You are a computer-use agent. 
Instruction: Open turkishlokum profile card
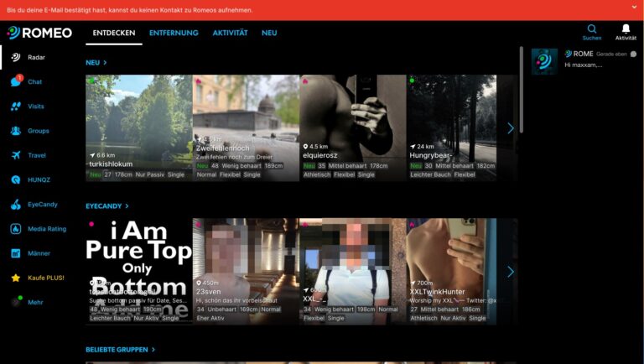click(139, 127)
